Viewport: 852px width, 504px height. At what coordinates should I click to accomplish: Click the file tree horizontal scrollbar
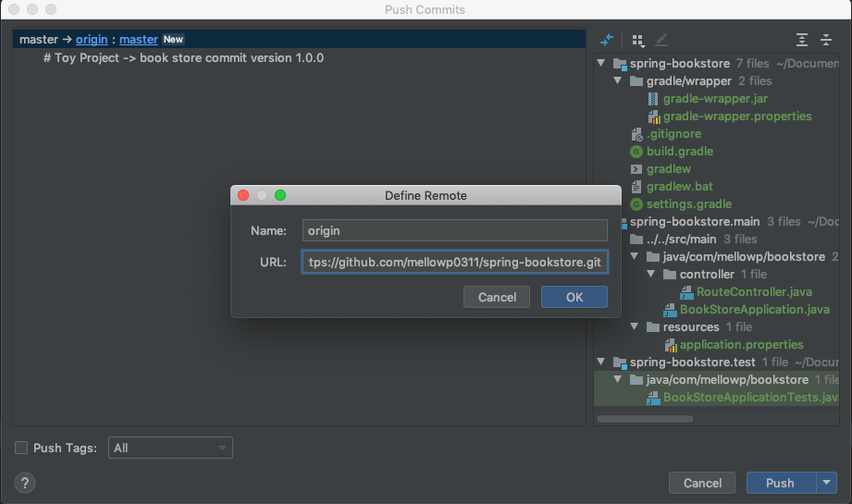click(645, 419)
